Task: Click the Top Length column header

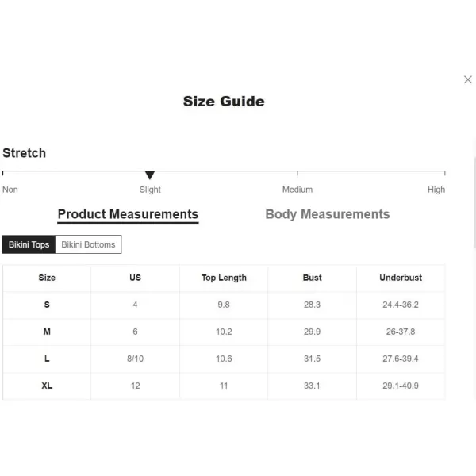Action: [224, 278]
